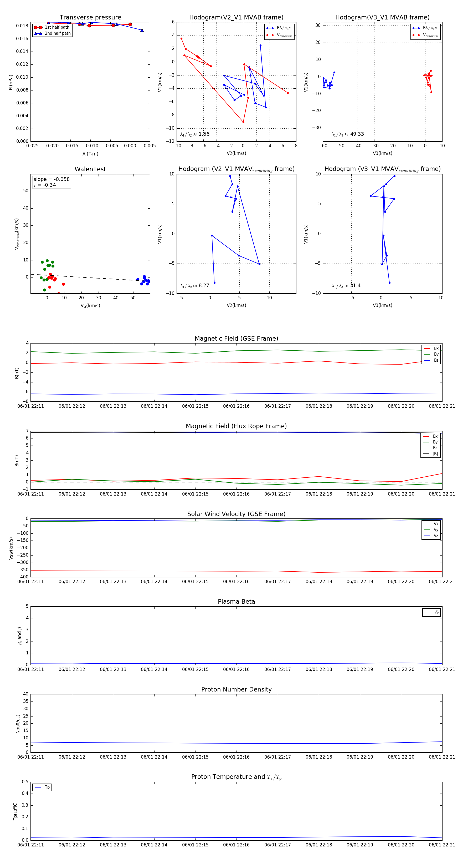Select '2nd half path' legend entry
Image resolution: width=473 pixels, height=868 pixels.
(53, 33)
